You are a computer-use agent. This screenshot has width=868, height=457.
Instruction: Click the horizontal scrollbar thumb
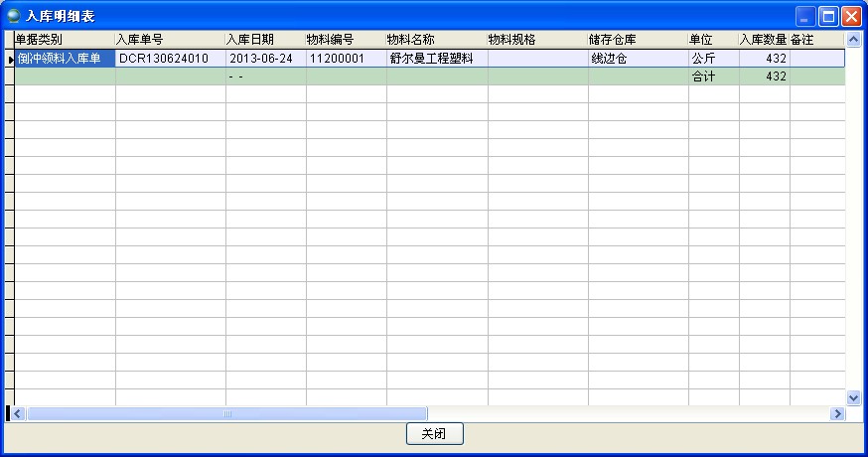[x=226, y=413]
